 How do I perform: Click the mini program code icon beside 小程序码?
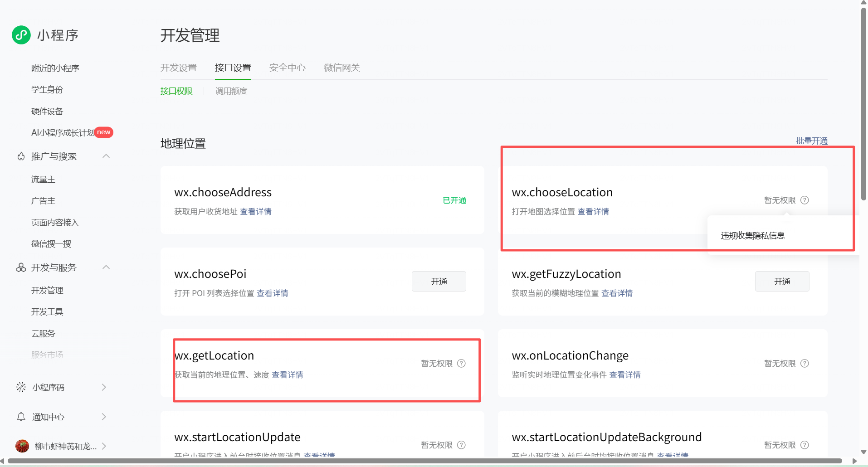click(21, 387)
